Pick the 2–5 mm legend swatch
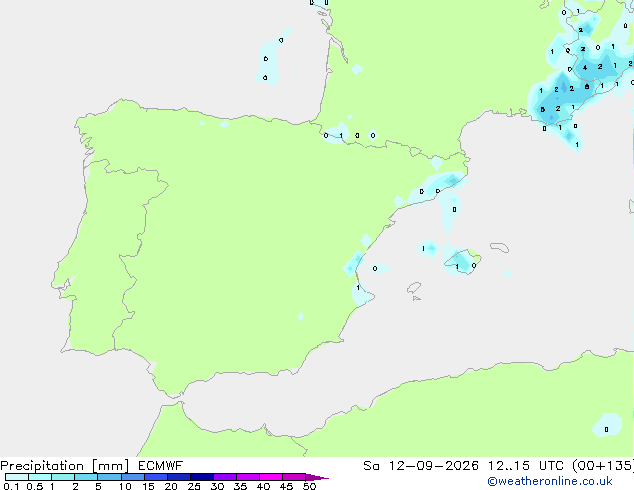 [x=86, y=477]
